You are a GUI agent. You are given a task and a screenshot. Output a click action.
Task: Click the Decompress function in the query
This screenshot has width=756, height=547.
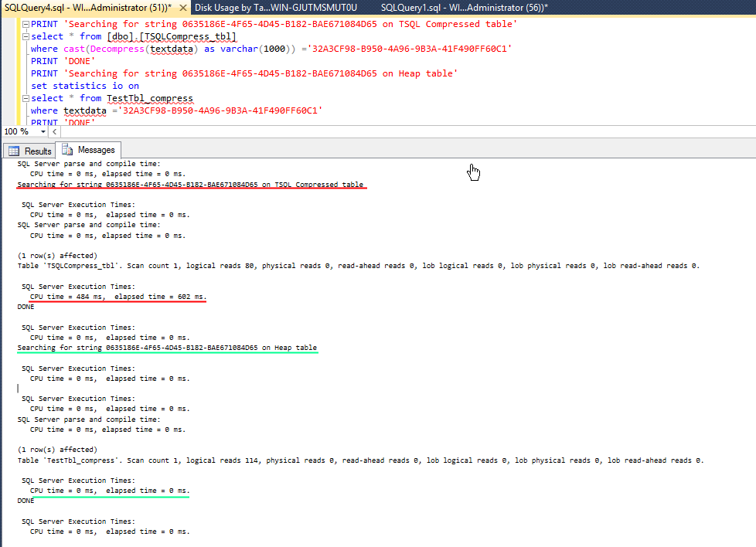pos(117,49)
